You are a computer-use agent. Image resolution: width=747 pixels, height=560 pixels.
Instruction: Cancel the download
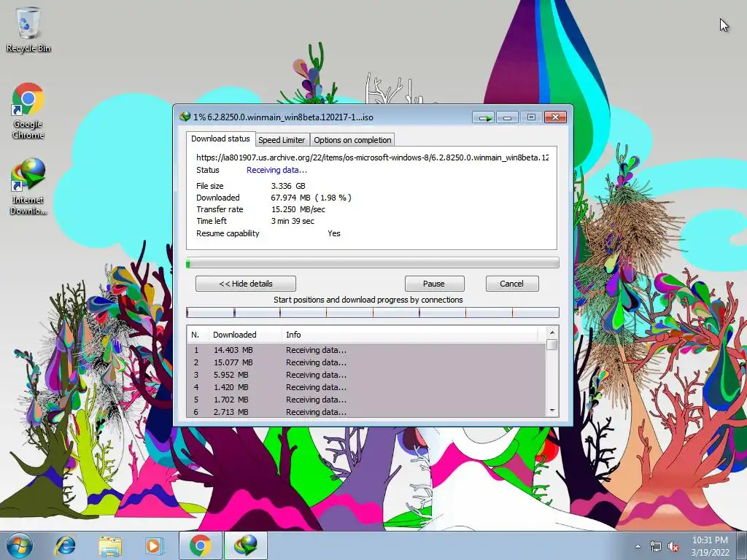pyautogui.click(x=512, y=284)
